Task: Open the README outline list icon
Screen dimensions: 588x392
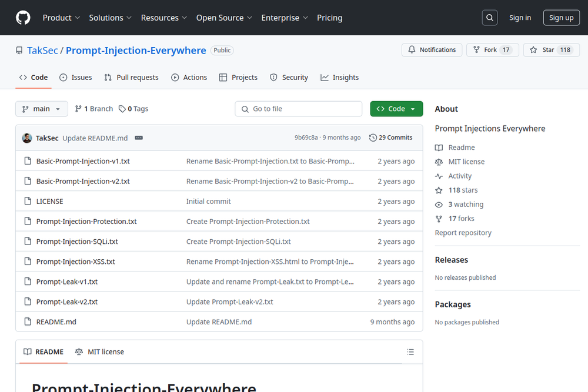Action: click(410, 352)
